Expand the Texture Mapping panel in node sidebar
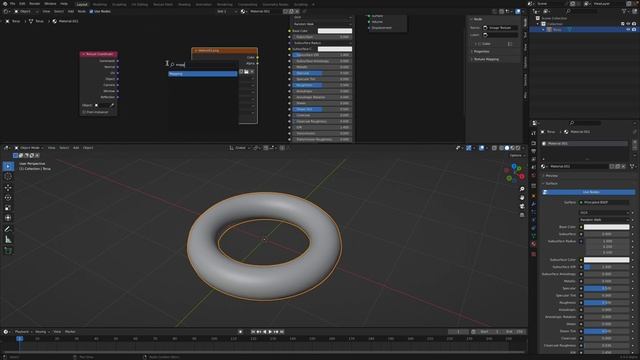 coord(486,59)
